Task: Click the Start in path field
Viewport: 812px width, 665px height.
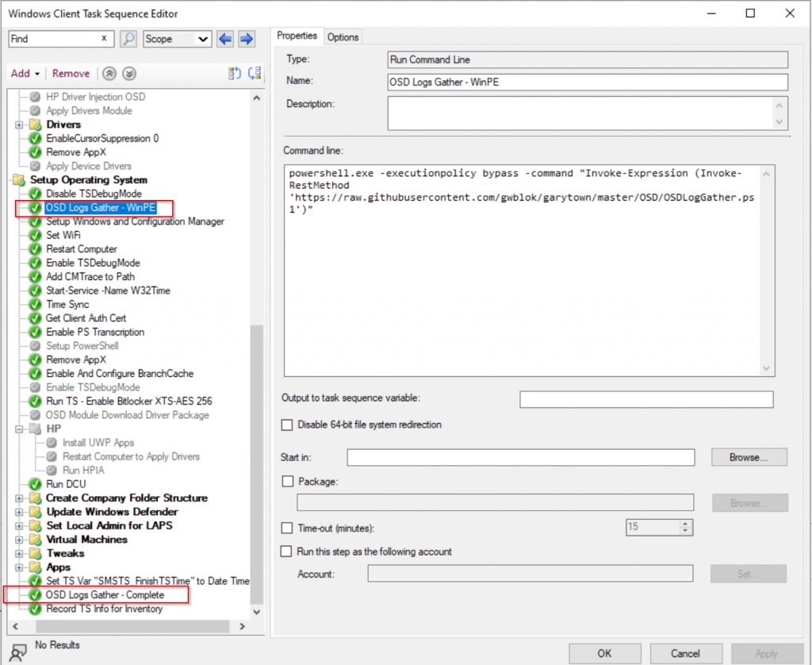Action: 521,458
